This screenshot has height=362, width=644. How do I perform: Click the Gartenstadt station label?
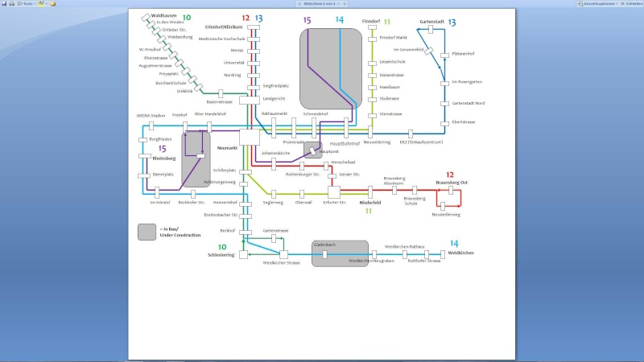[431, 22]
